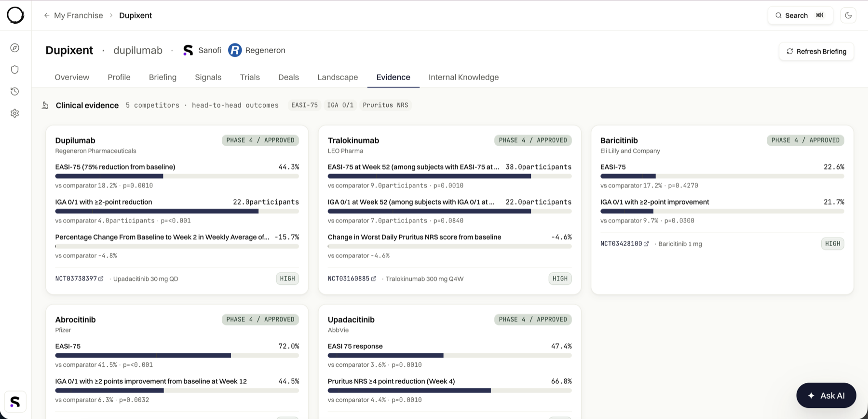The height and width of the screenshot is (419, 868).
Task: Go to My Franchise breadcrumb
Action: pyautogui.click(x=79, y=15)
